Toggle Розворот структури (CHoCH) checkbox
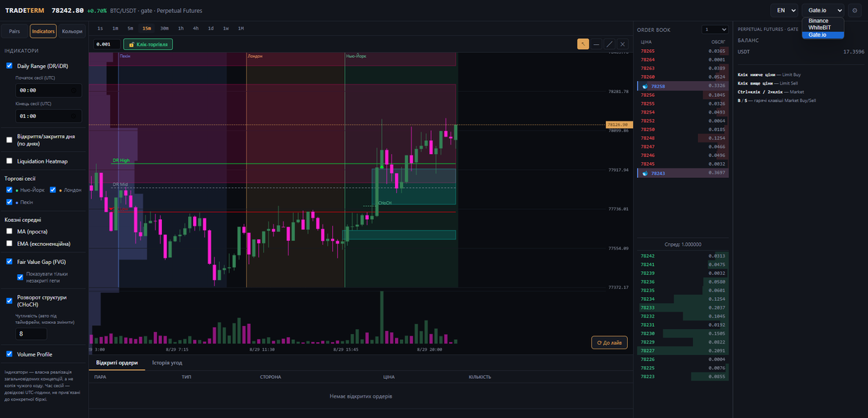The width and height of the screenshot is (868, 418). [9, 300]
